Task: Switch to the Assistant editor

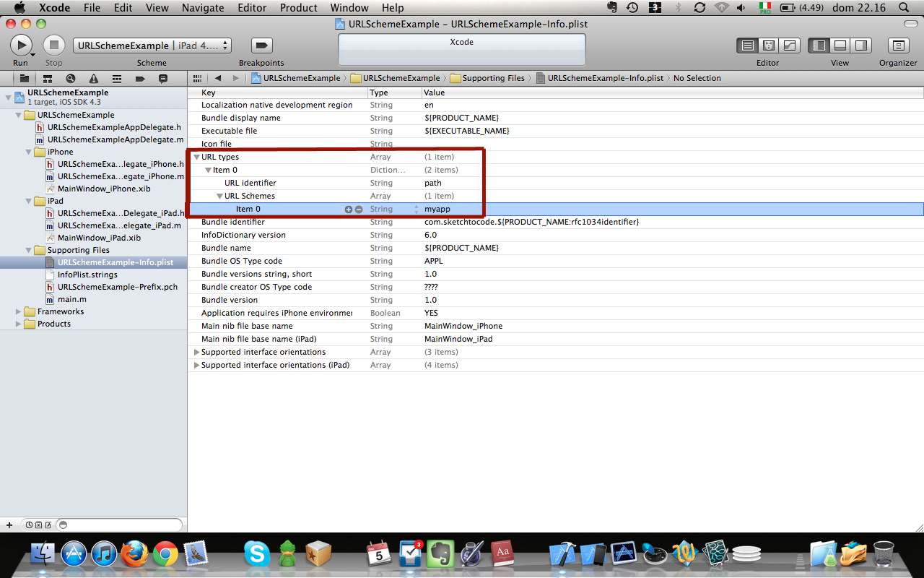Action: coord(769,46)
